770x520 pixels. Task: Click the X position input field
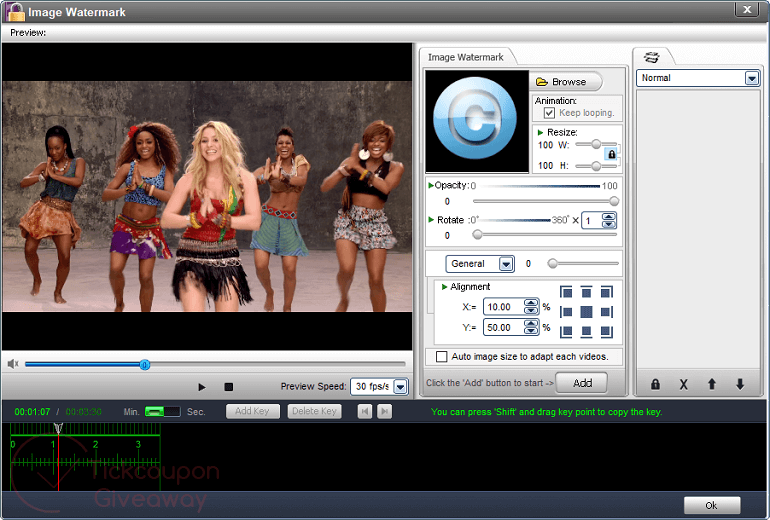[503, 307]
